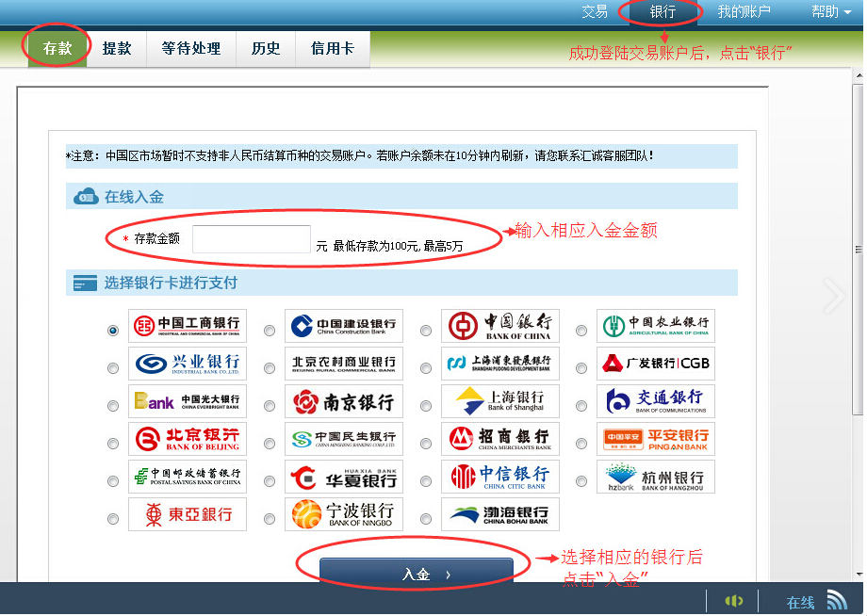
Task: Click the cloud icon beside 在线入金
Action: [87, 197]
